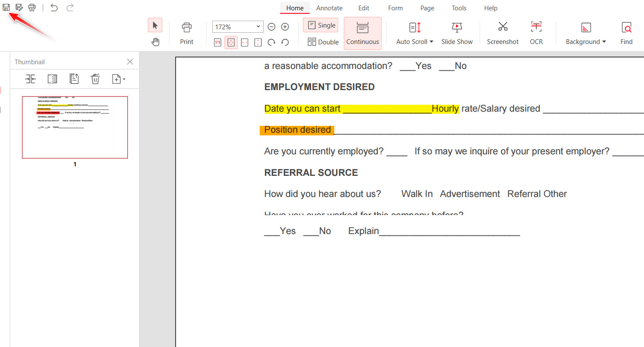Image resolution: width=644 pixels, height=347 pixels.
Task: Toggle Single page view mode
Action: pos(320,25)
